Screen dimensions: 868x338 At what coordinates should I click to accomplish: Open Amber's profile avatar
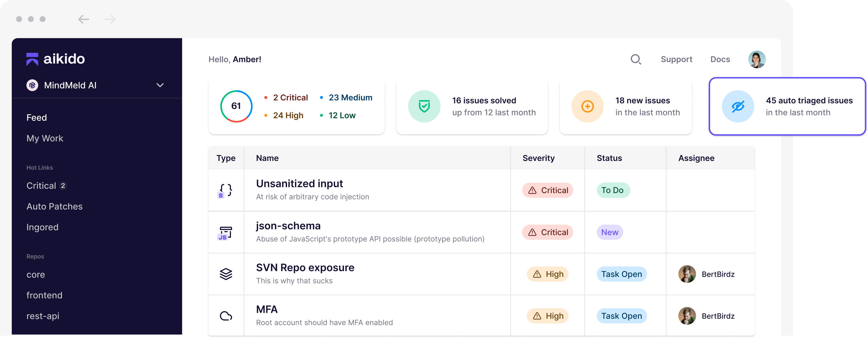(757, 59)
